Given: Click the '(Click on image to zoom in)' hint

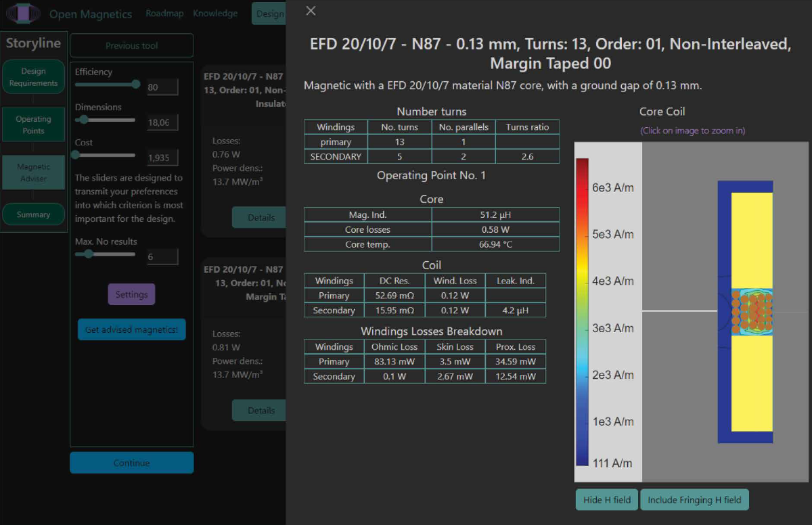Looking at the screenshot, I should [x=693, y=131].
